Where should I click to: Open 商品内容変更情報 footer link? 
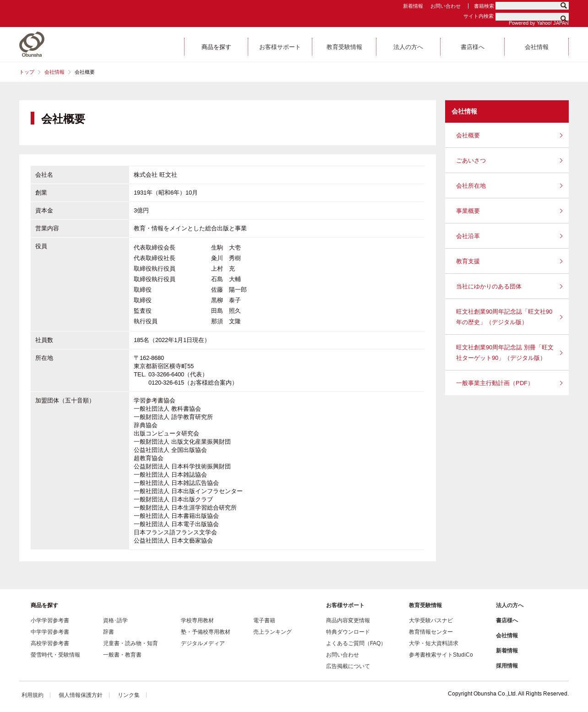click(x=348, y=620)
